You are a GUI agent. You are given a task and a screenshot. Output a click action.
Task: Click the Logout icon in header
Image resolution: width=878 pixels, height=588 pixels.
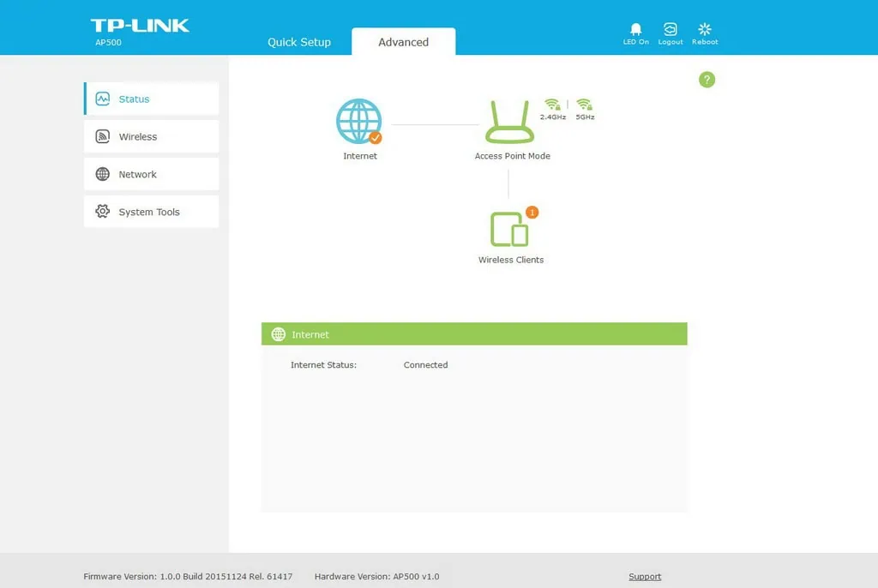(x=671, y=30)
